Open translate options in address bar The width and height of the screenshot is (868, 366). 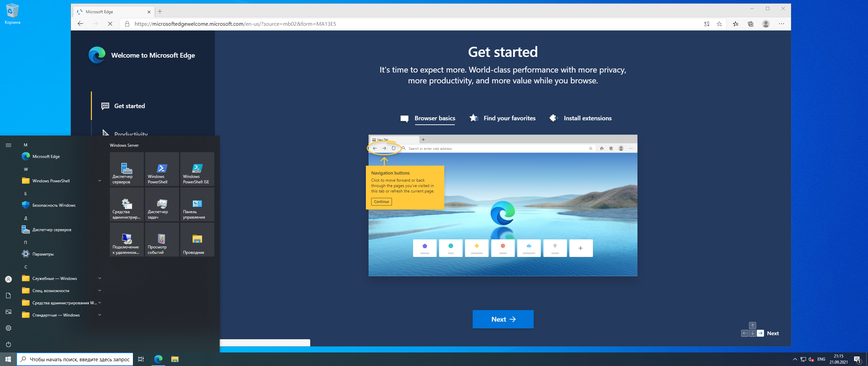point(707,24)
